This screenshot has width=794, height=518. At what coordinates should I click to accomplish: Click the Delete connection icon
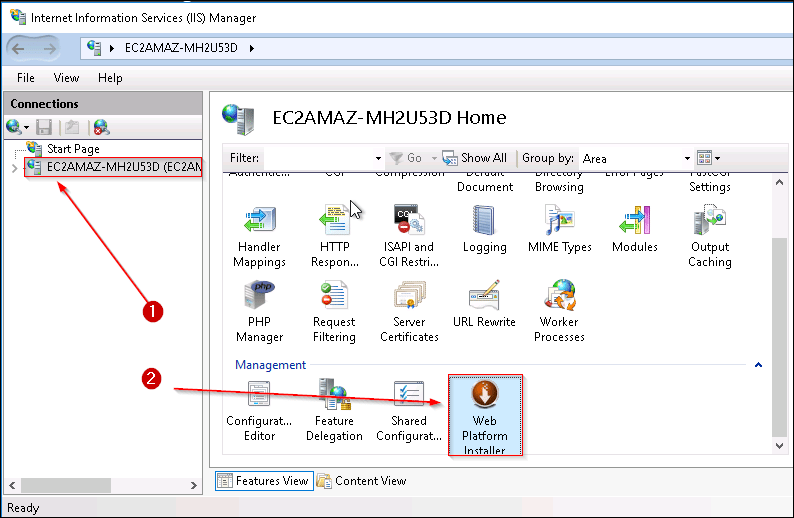101,127
